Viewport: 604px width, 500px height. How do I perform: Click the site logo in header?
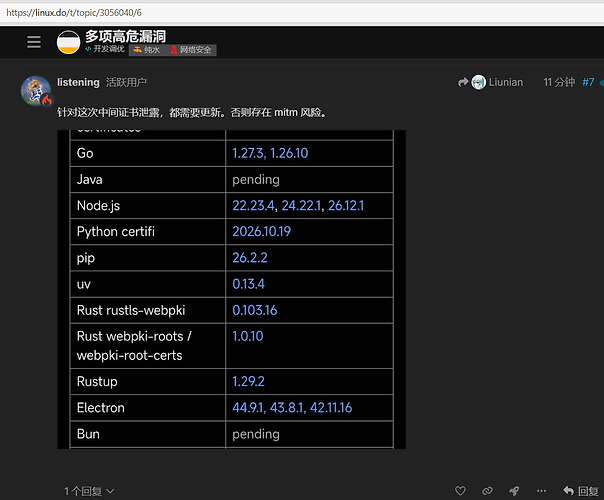(69, 42)
